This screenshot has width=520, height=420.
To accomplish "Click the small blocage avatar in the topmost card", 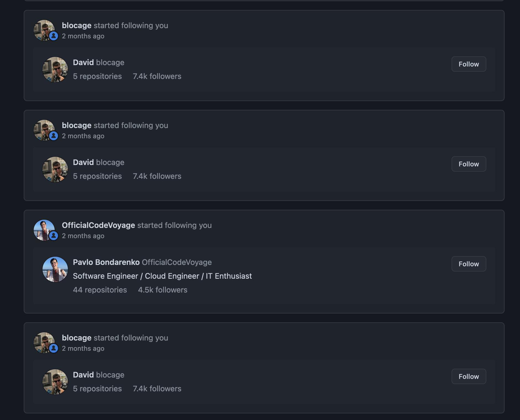I will [x=44, y=30].
